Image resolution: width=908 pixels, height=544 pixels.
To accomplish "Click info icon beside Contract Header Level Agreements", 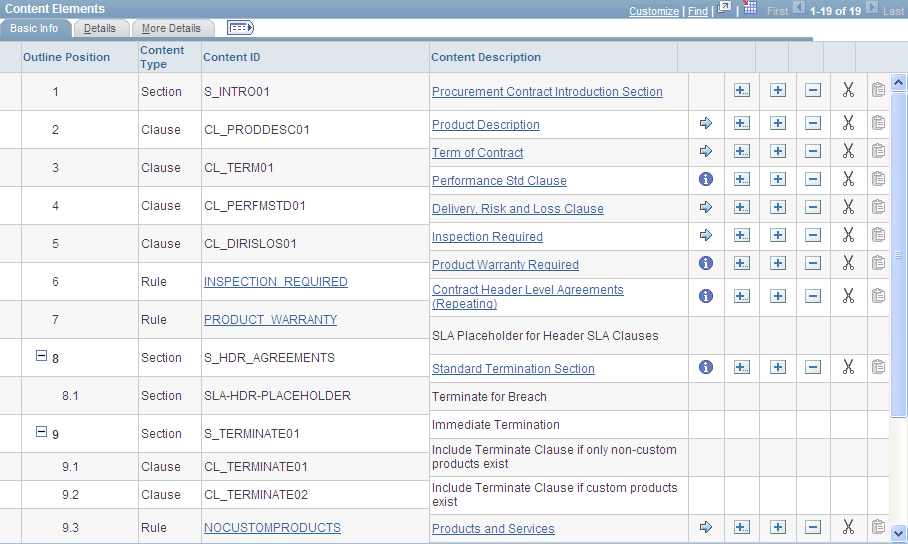I will click(x=705, y=296).
